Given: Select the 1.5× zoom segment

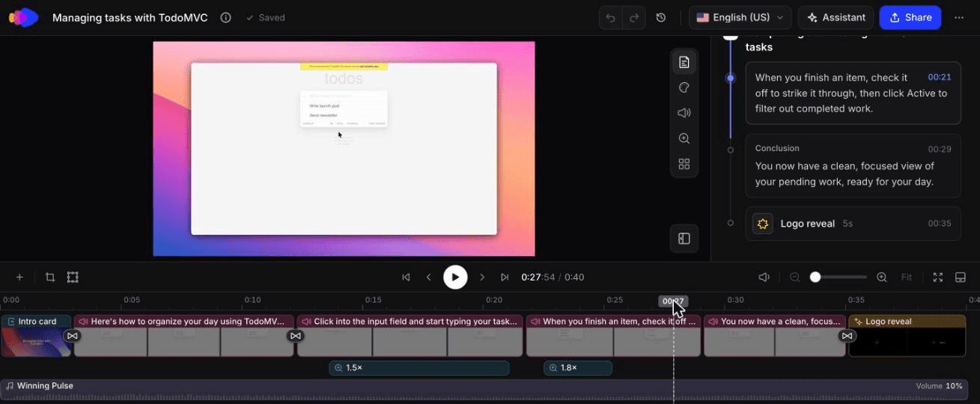Looking at the screenshot, I should [x=419, y=368].
